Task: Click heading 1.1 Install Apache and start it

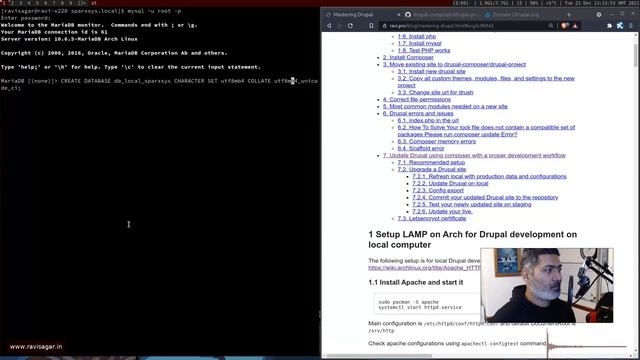Action: (x=416, y=282)
